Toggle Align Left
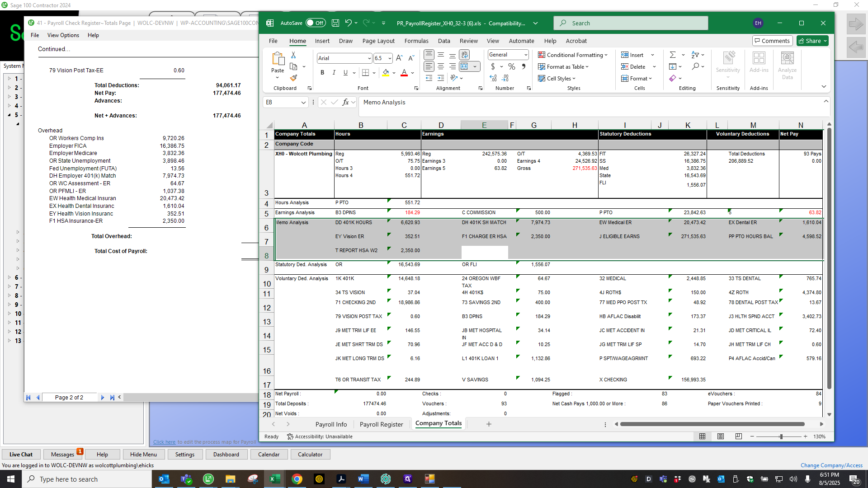 429,66
